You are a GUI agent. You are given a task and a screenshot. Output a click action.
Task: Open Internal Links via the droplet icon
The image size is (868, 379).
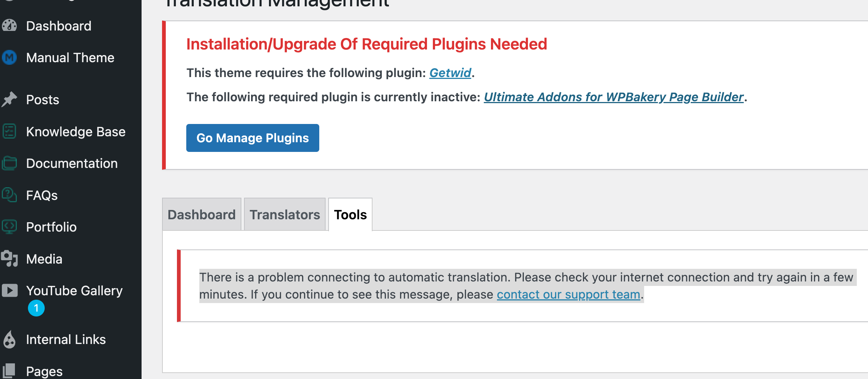[x=9, y=339]
